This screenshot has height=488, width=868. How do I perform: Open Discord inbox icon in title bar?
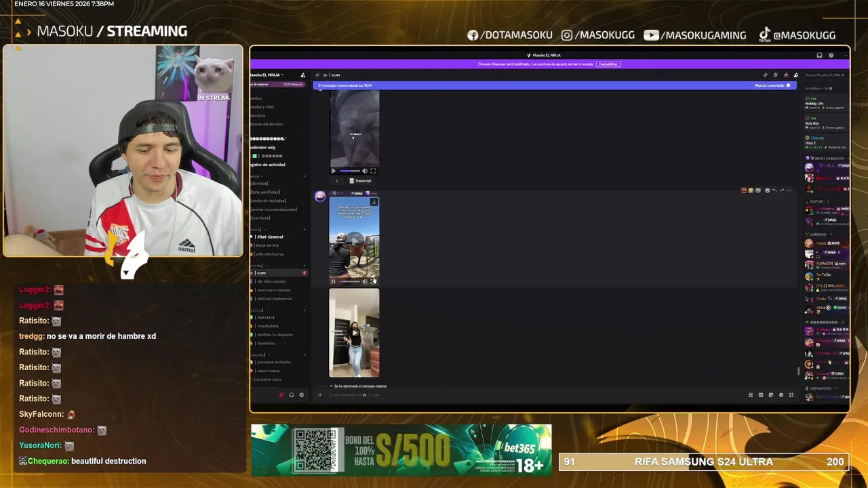click(819, 56)
